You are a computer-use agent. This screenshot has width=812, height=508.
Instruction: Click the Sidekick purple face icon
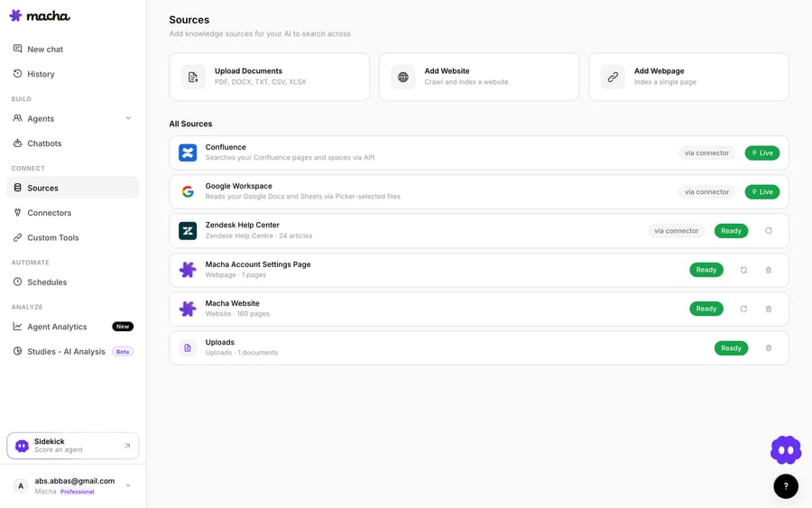(x=22, y=446)
